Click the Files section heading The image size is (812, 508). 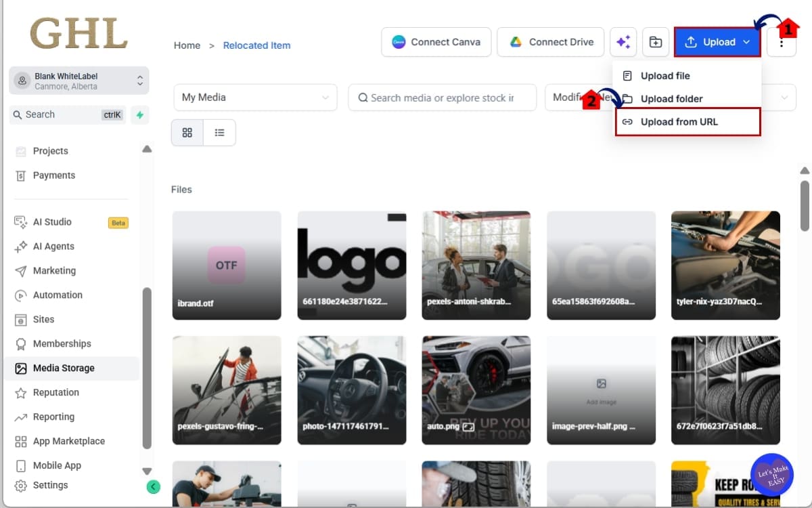(181, 190)
